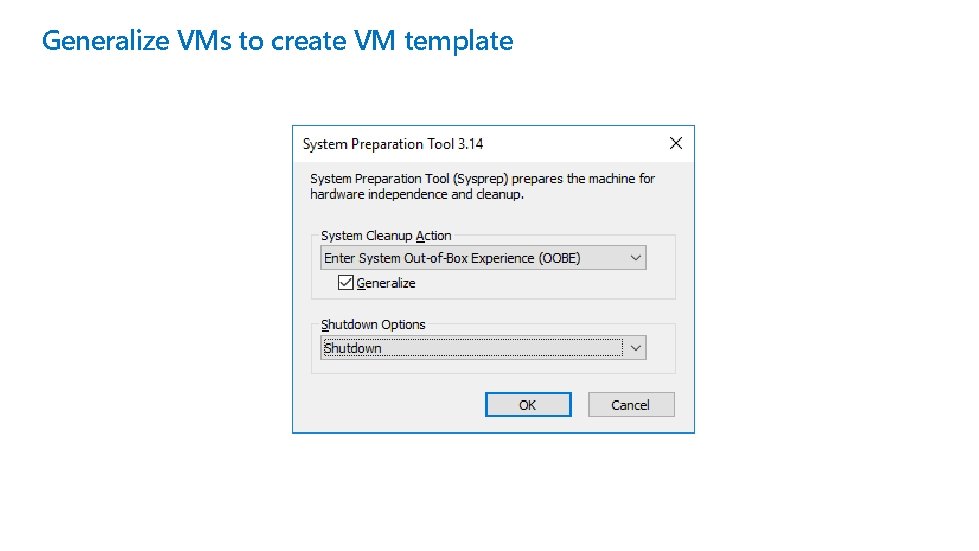Click empty space inside Shutdown combo box
Screen dimensions: 979x551
coord(500,348)
